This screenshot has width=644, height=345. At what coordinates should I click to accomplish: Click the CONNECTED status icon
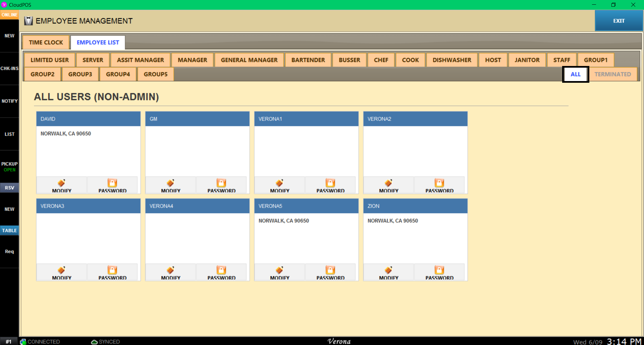[x=23, y=342]
